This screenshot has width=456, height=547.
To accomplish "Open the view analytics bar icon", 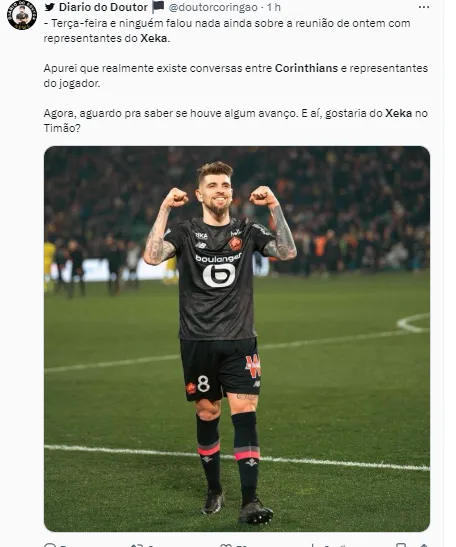I will click(314, 545).
